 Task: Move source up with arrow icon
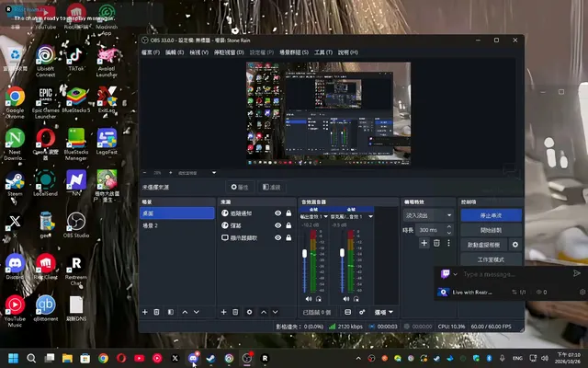coord(264,312)
